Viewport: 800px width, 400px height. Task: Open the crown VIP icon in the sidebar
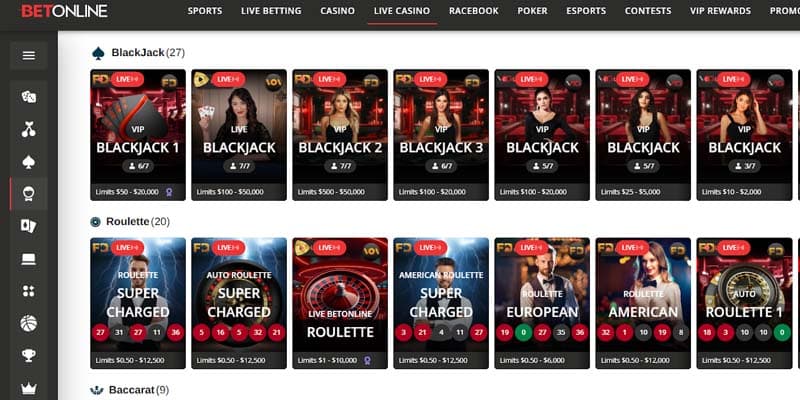(29, 388)
